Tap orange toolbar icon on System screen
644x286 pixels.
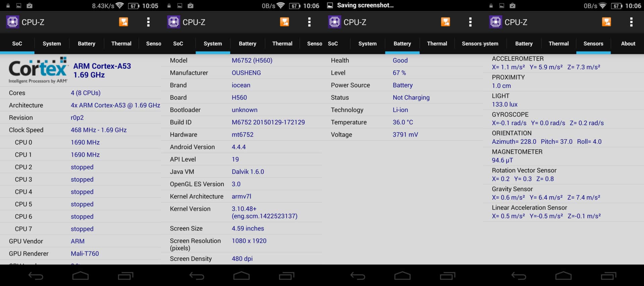284,22
